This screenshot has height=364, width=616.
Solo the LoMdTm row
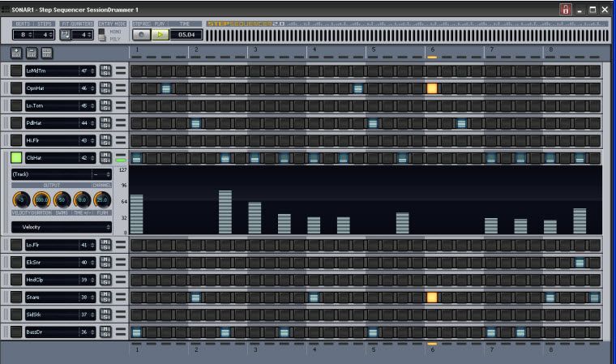tap(105, 74)
